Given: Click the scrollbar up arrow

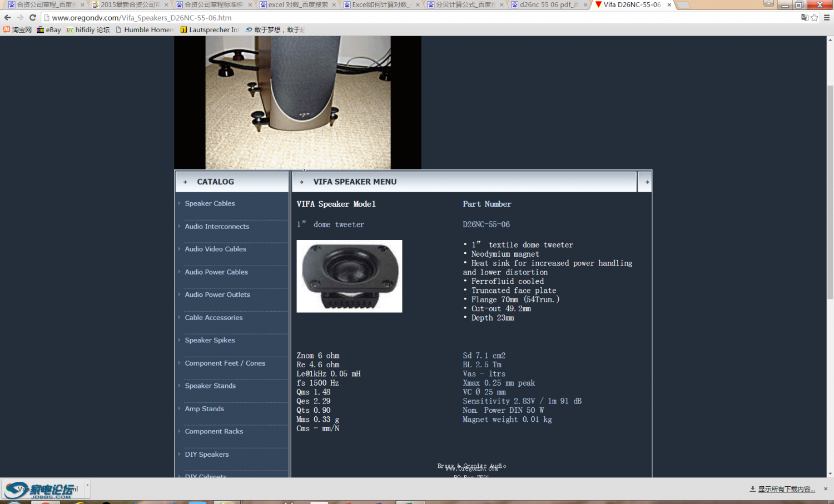Looking at the screenshot, I should tap(830, 40).
